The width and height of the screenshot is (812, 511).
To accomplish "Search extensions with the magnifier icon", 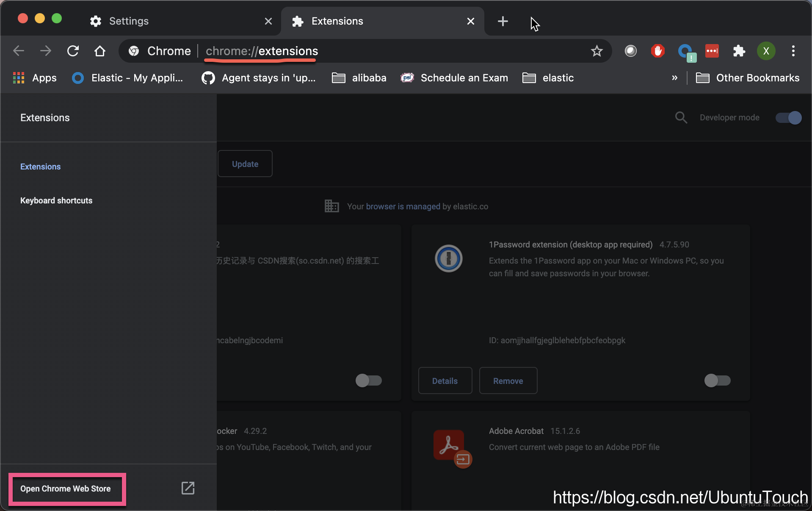I will pos(681,117).
